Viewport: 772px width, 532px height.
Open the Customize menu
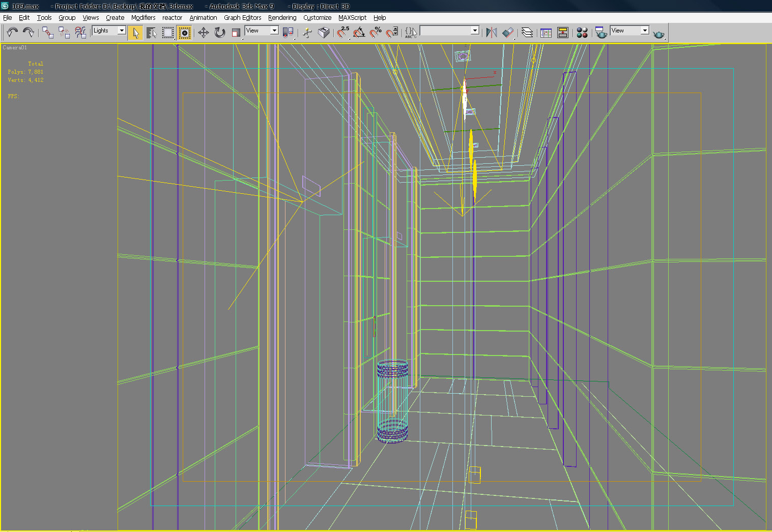tap(317, 17)
